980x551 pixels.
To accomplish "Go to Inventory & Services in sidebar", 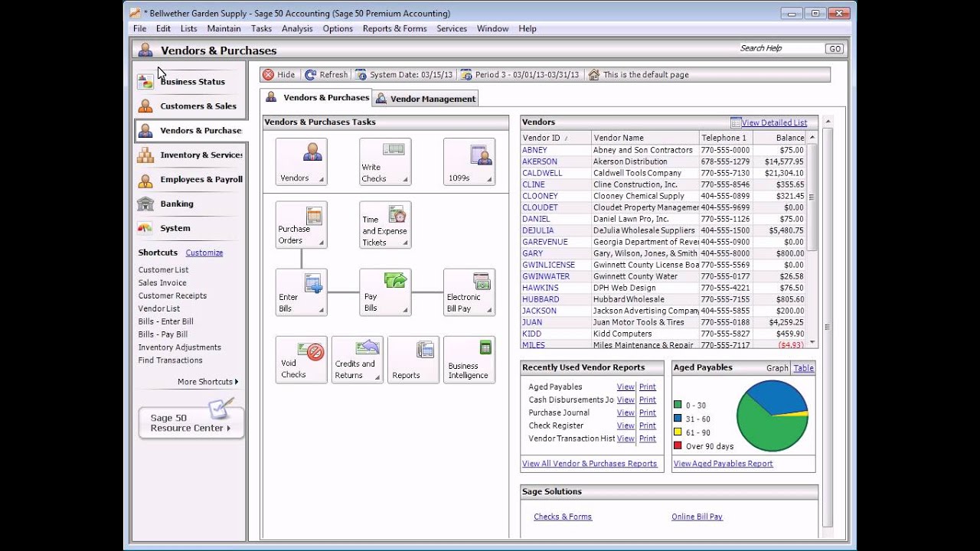I will coord(190,155).
